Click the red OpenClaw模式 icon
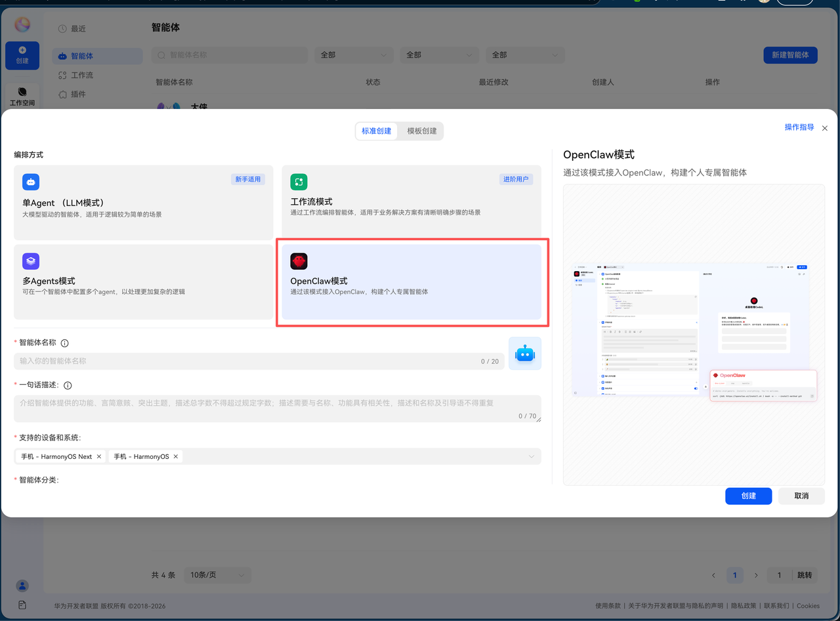 pos(299,261)
